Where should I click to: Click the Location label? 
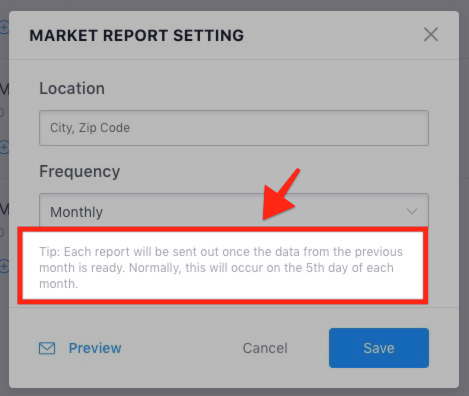pyautogui.click(x=72, y=88)
